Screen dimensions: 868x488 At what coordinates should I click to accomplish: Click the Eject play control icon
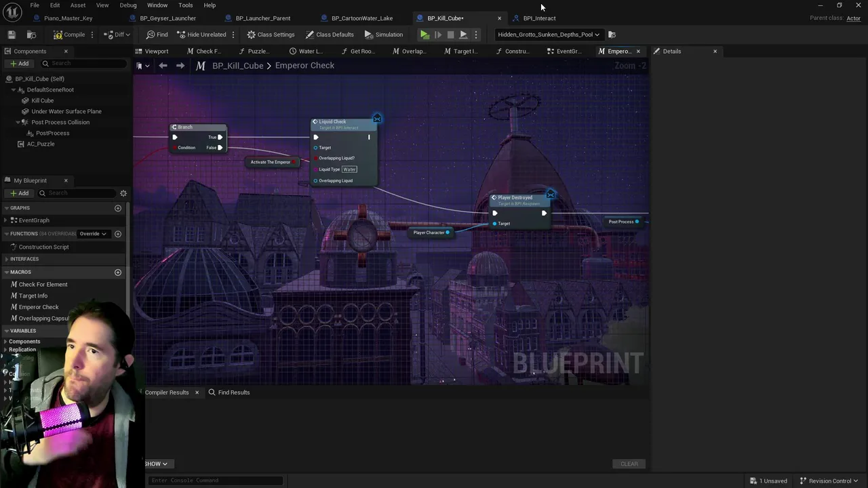[463, 35]
